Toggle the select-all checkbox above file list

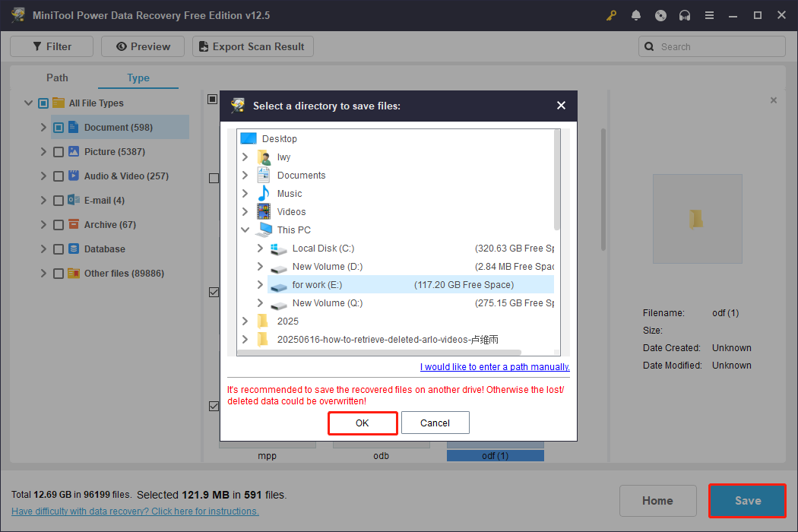click(213, 99)
